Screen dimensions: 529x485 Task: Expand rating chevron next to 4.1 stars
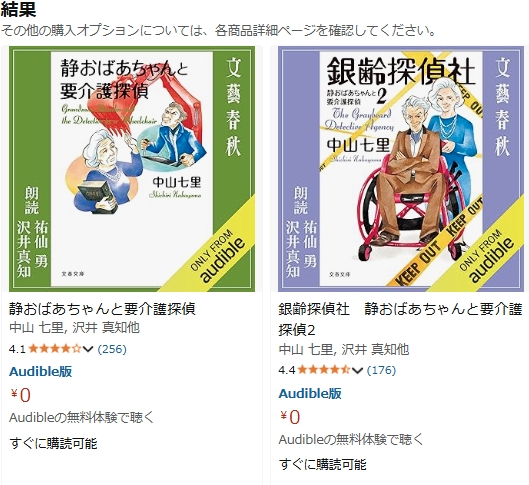(x=88, y=349)
